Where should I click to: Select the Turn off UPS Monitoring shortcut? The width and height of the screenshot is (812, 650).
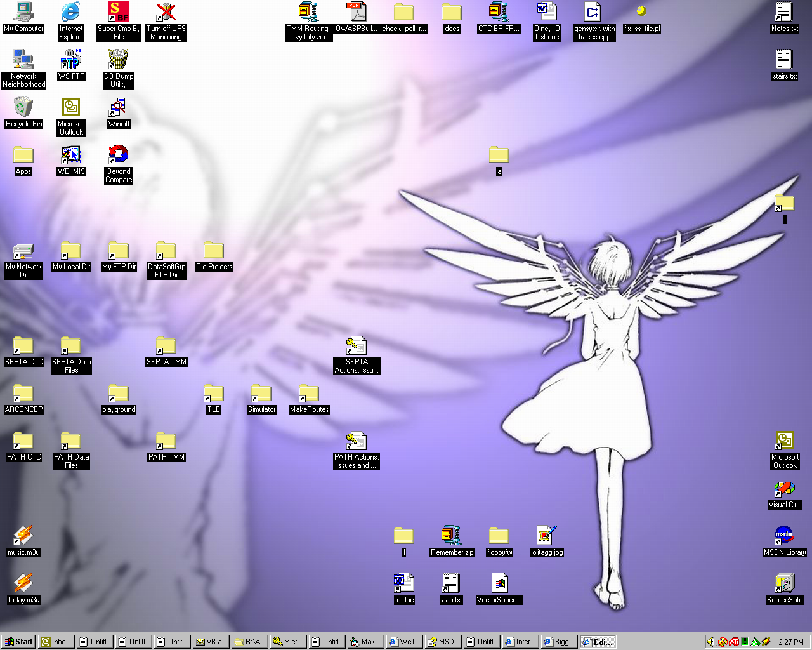point(166,12)
